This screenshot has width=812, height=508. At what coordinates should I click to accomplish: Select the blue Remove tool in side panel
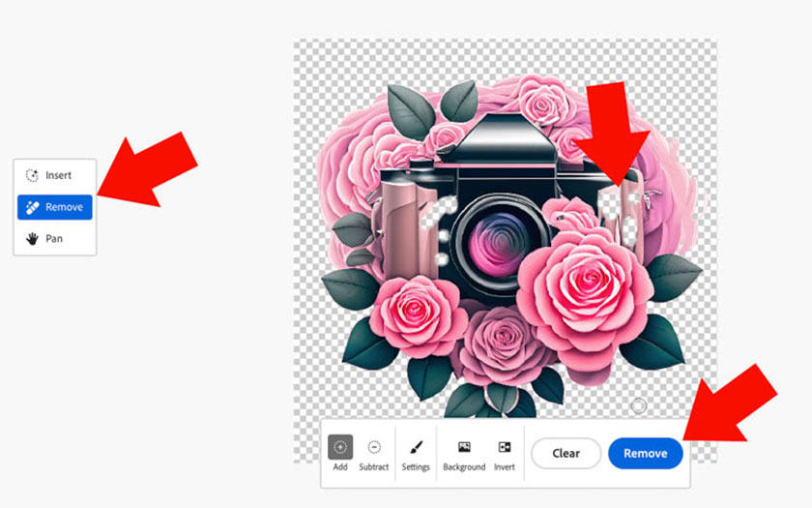click(54, 207)
